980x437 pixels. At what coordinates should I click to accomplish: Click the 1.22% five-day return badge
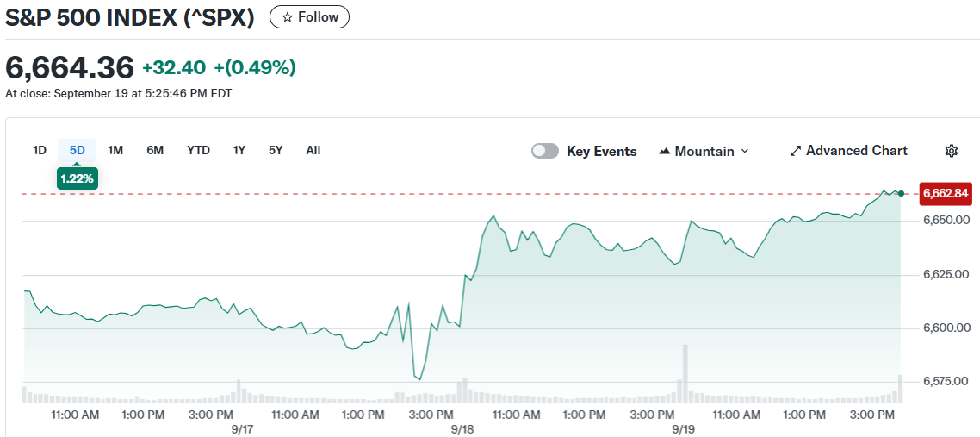pyautogui.click(x=77, y=178)
